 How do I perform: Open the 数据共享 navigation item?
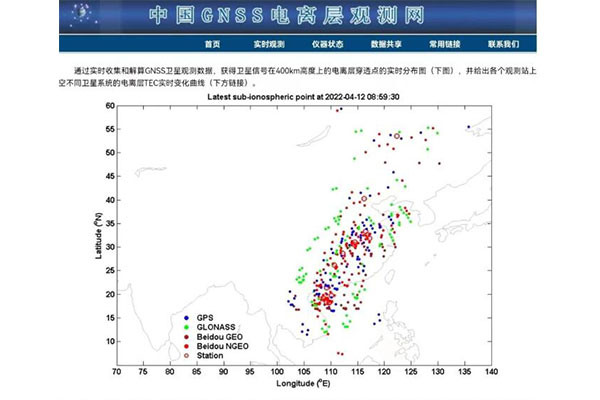tap(386, 44)
